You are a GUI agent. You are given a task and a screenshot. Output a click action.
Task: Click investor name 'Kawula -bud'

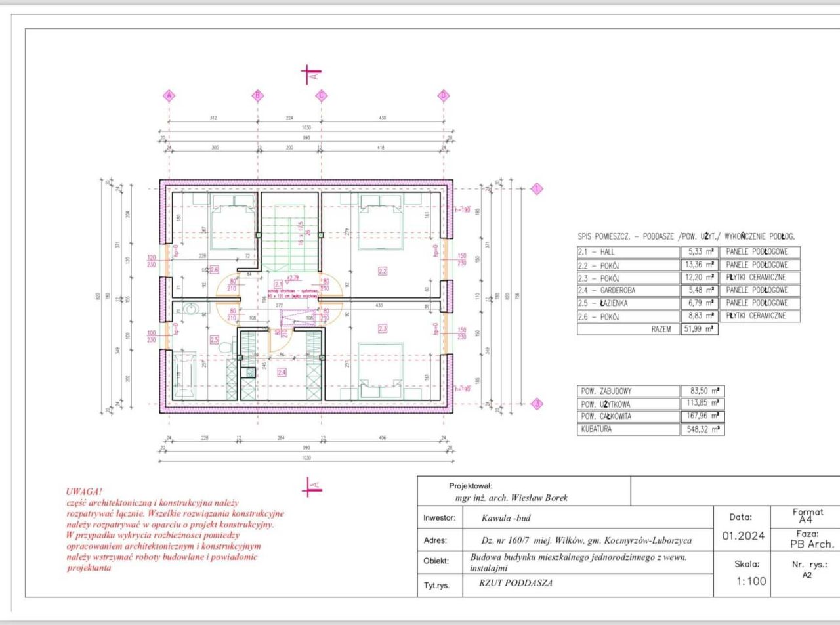coord(506,518)
